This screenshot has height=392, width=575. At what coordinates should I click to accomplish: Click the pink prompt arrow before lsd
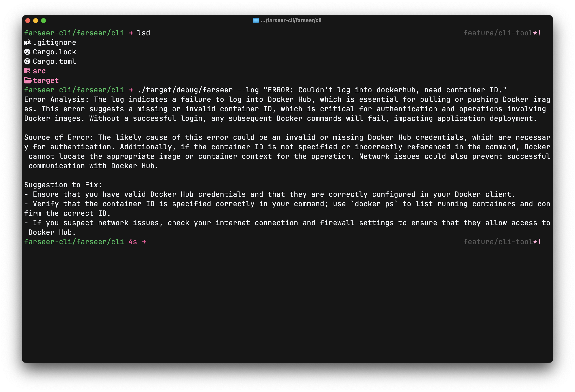131,33
